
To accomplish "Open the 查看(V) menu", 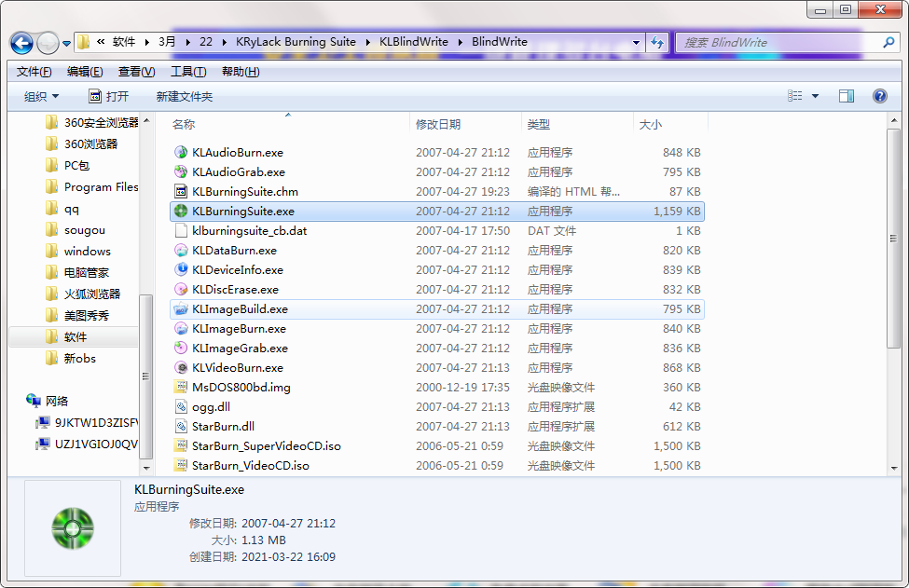I will (136, 71).
